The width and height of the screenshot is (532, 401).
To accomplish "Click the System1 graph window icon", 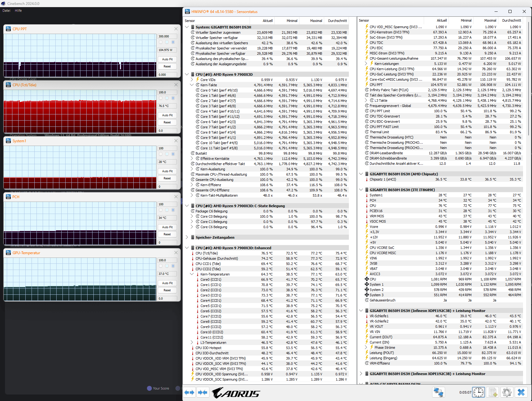I will (8, 141).
